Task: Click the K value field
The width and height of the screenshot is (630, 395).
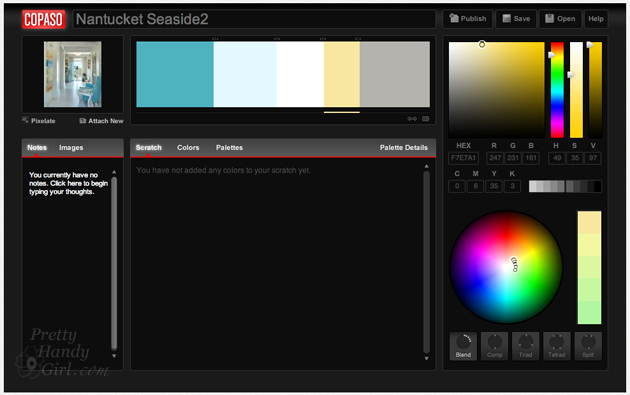Action: tap(512, 186)
